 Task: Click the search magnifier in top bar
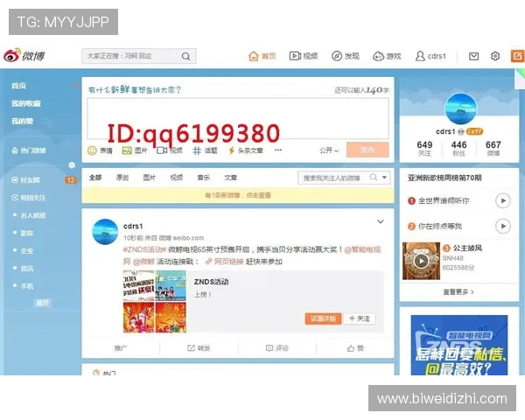pyautogui.click(x=185, y=56)
